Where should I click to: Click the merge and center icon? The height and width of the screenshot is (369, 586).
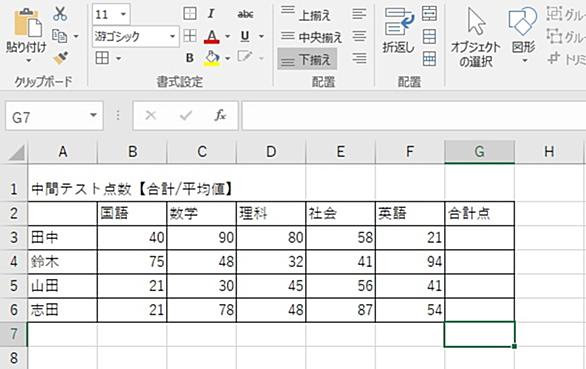pos(429,14)
